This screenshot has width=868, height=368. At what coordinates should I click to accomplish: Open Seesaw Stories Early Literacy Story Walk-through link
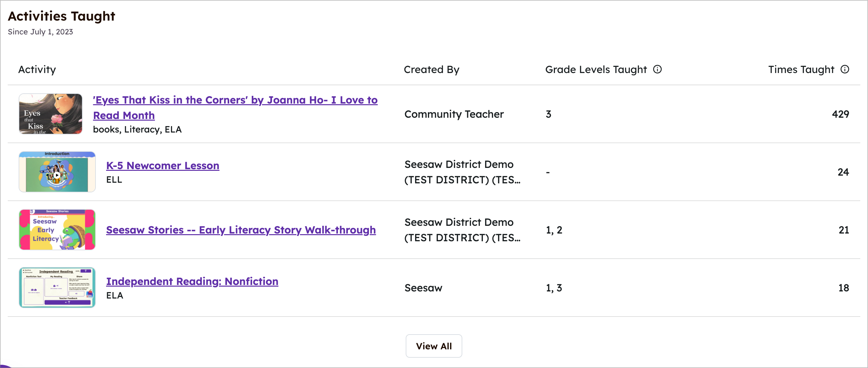tap(240, 230)
